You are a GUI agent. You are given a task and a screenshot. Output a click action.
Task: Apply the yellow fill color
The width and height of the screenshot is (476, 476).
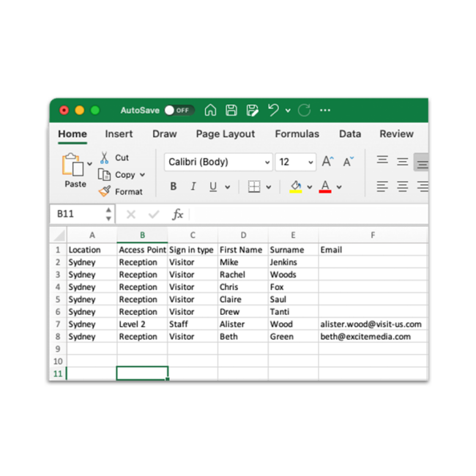pos(296,187)
